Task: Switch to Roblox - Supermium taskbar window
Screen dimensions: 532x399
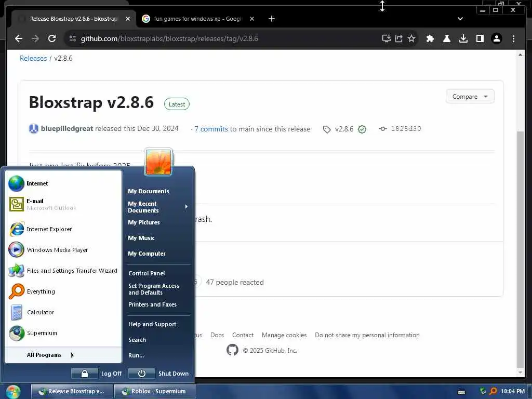Action: pos(155,392)
